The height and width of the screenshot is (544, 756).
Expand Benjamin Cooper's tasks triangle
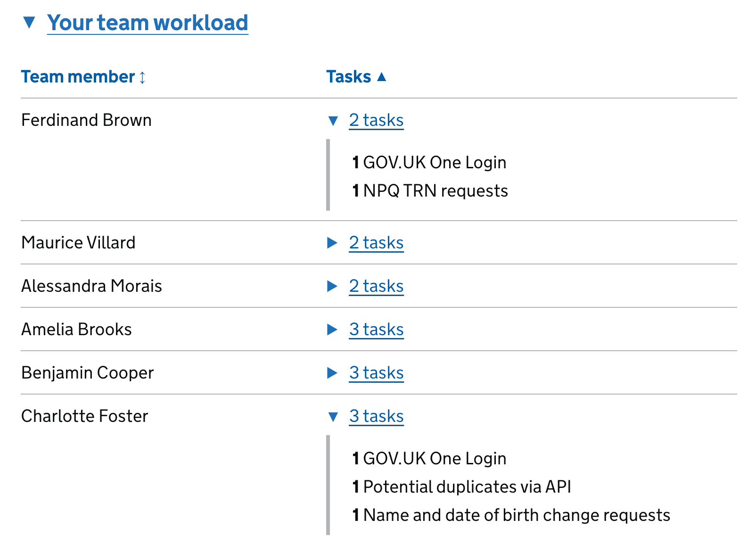coord(332,373)
